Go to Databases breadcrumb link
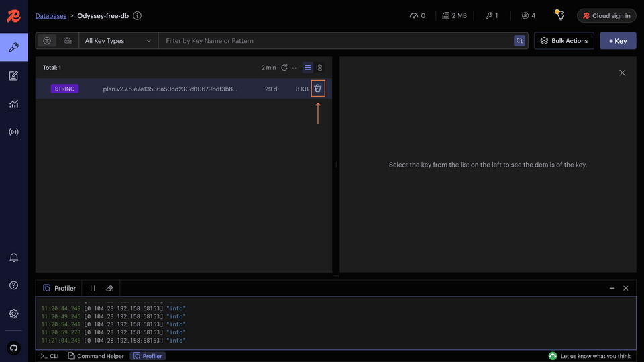This screenshot has height=362, width=644. pos(51,16)
